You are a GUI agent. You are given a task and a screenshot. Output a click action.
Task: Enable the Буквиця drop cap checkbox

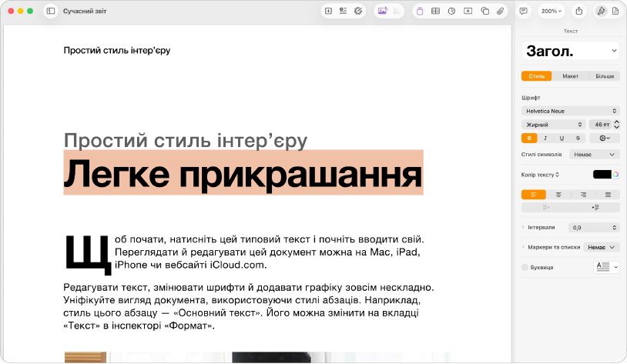(525, 267)
